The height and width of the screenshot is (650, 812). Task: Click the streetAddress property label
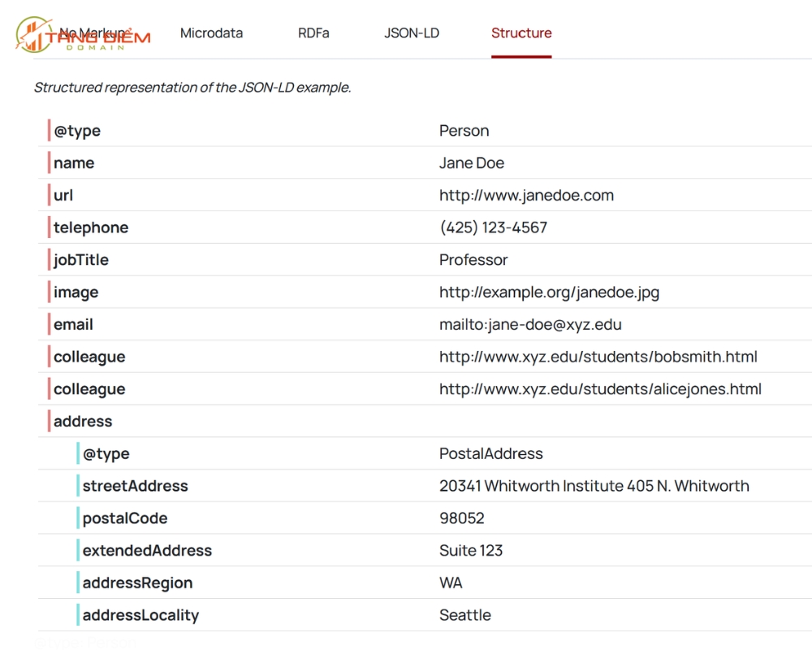135,486
